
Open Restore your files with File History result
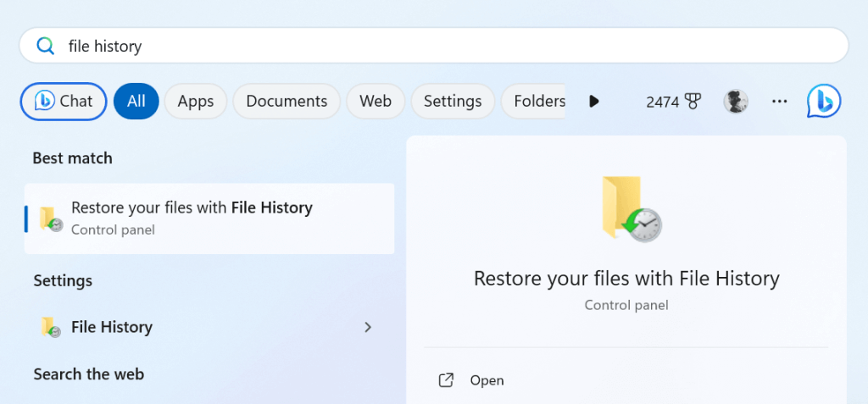coord(209,219)
